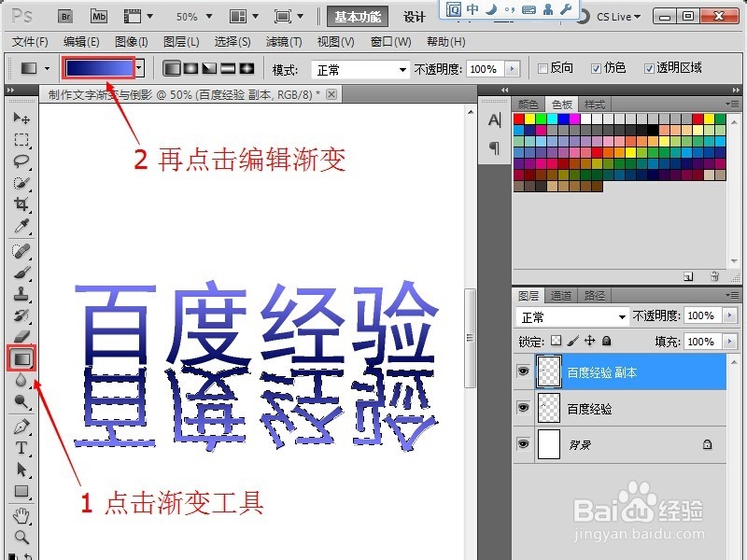Click the gradient preview swatch
The width and height of the screenshot is (747, 560).
pos(100,67)
